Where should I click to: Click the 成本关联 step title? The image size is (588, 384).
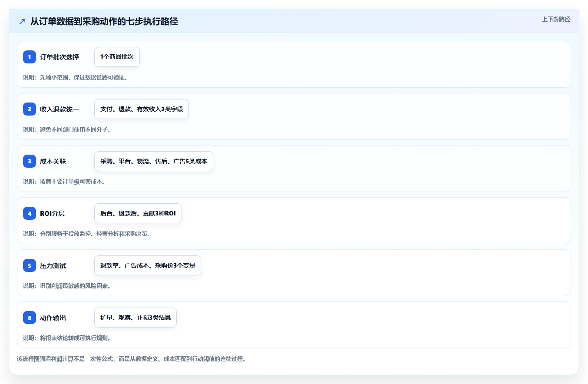click(x=53, y=161)
